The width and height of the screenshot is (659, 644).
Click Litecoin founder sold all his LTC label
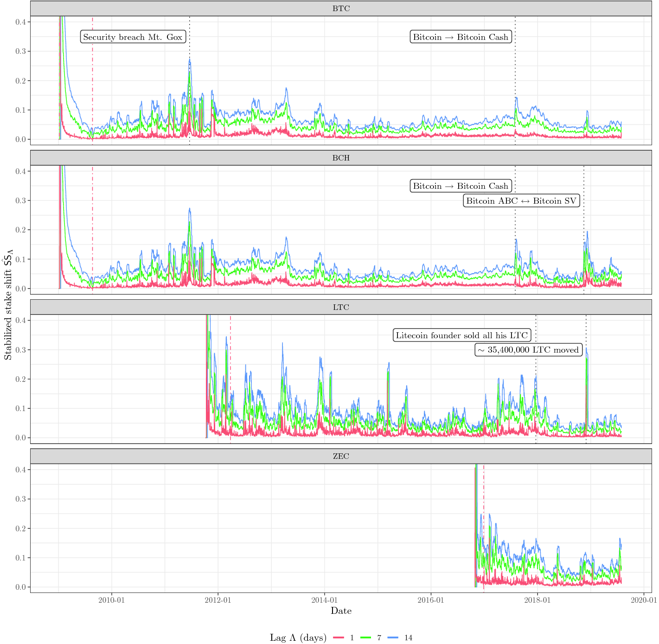pyautogui.click(x=462, y=335)
